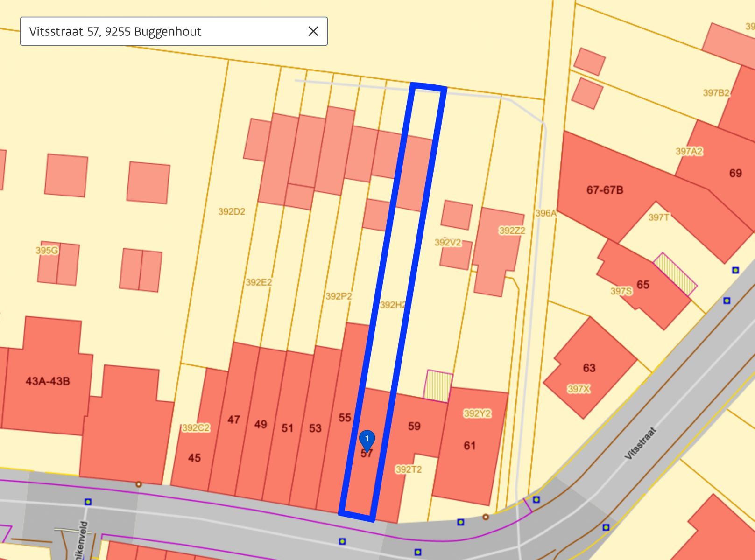Select the blue location pin numbered 1

click(367, 441)
